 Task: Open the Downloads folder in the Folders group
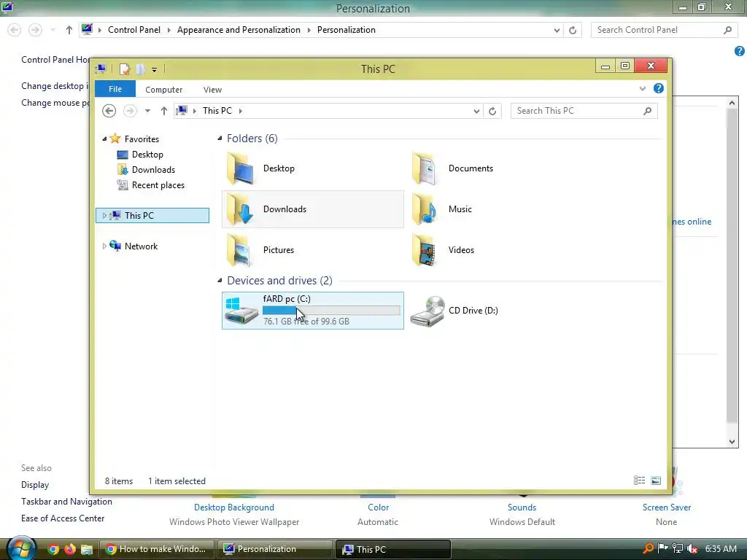pyautogui.click(x=313, y=209)
